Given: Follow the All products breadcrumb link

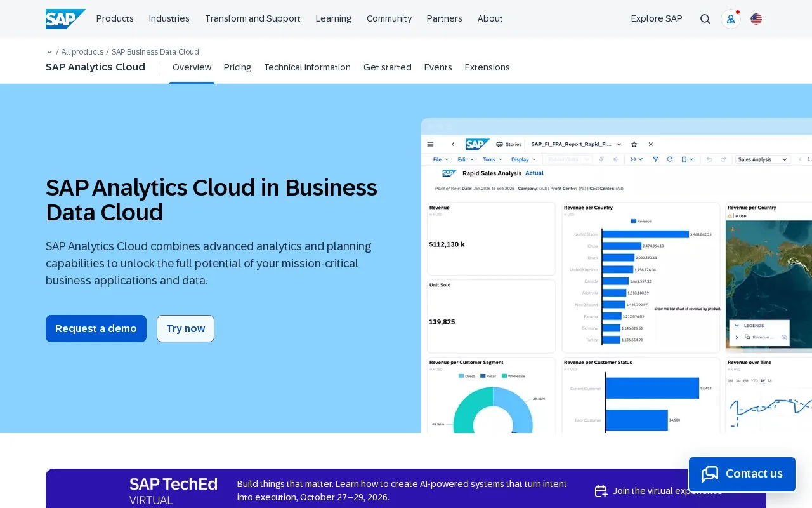Looking at the screenshot, I should 82,52.
